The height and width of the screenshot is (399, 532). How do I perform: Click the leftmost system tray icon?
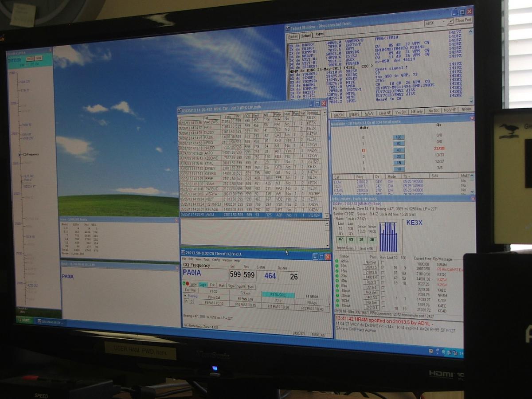click(x=431, y=351)
